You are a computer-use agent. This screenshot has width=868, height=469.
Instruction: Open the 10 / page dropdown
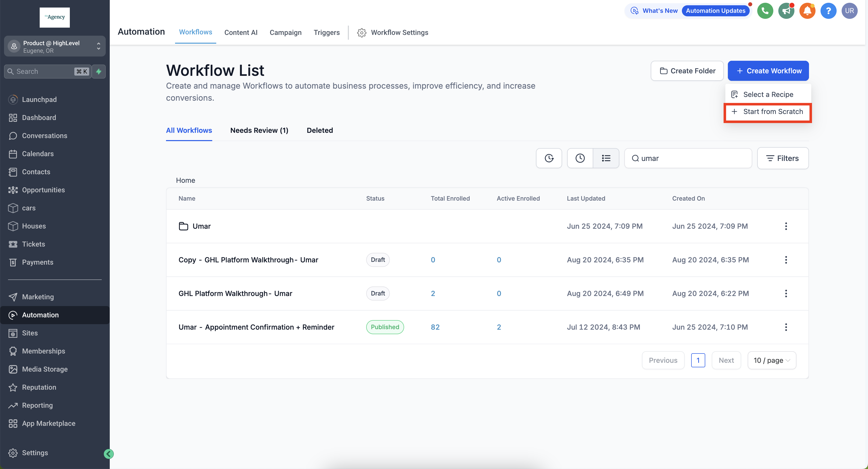tap(772, 360)
